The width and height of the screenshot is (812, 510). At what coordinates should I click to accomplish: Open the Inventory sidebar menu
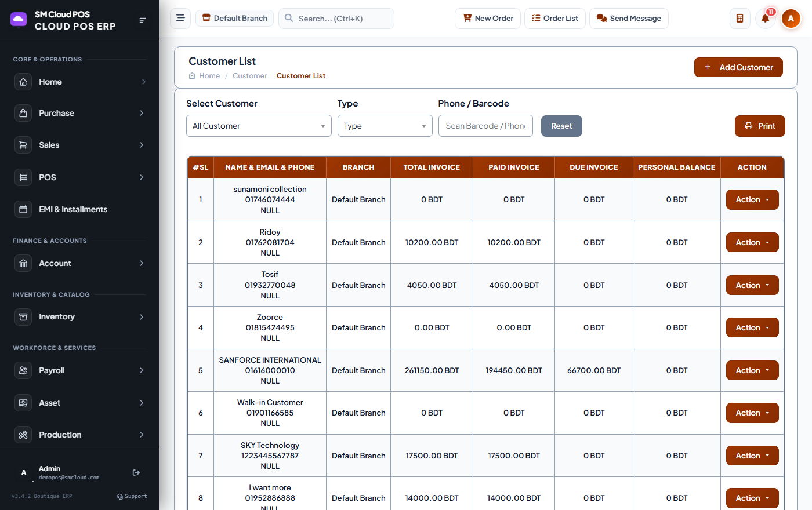coord(79,316)
